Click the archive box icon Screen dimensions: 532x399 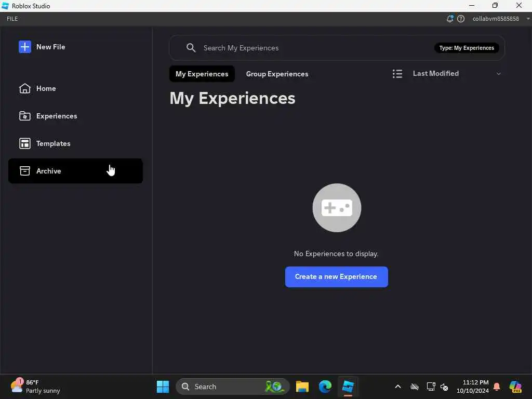click(x=25, y=171)
